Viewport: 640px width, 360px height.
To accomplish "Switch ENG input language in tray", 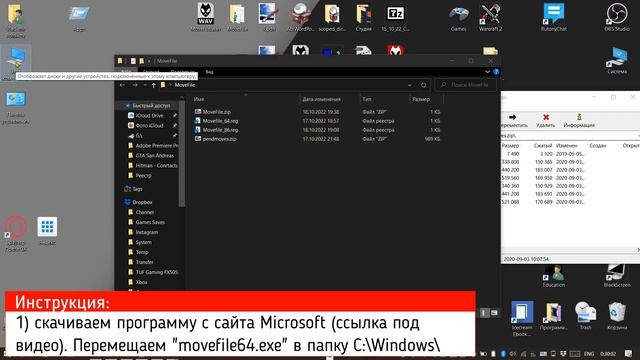I will (x=589, y=353).
